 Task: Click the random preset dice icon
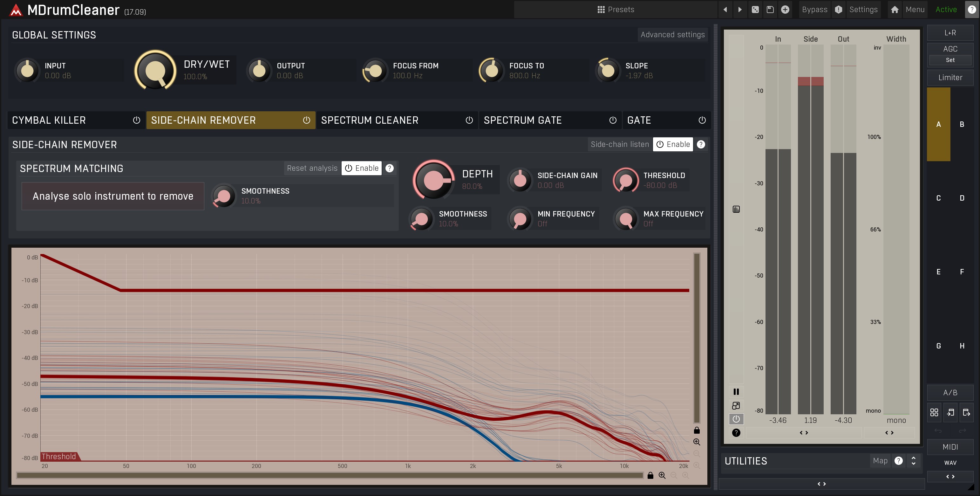click(755, 10)
